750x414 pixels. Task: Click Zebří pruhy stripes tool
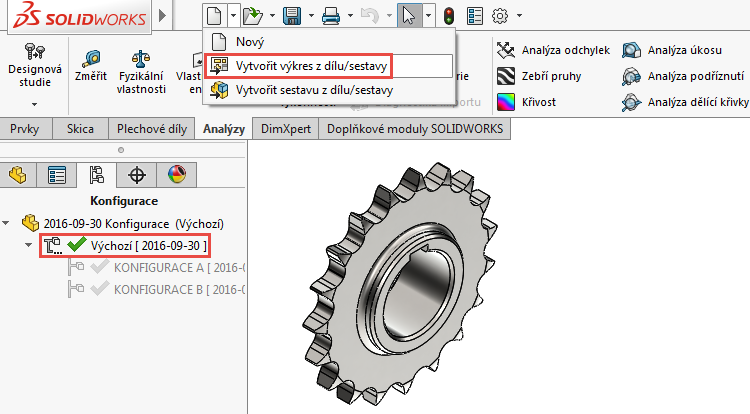(x=539, y=76)
